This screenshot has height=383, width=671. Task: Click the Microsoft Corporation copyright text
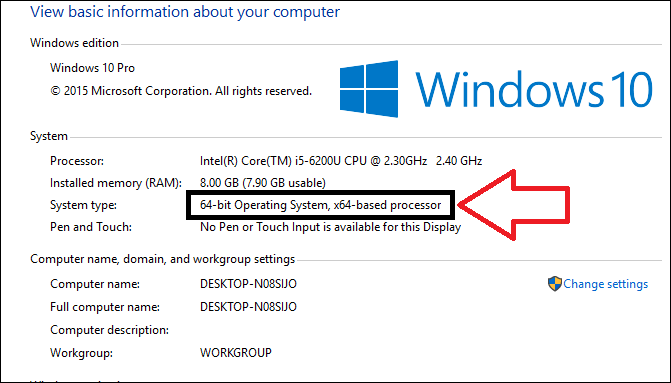pyautogui.click(x=181, y=91)
